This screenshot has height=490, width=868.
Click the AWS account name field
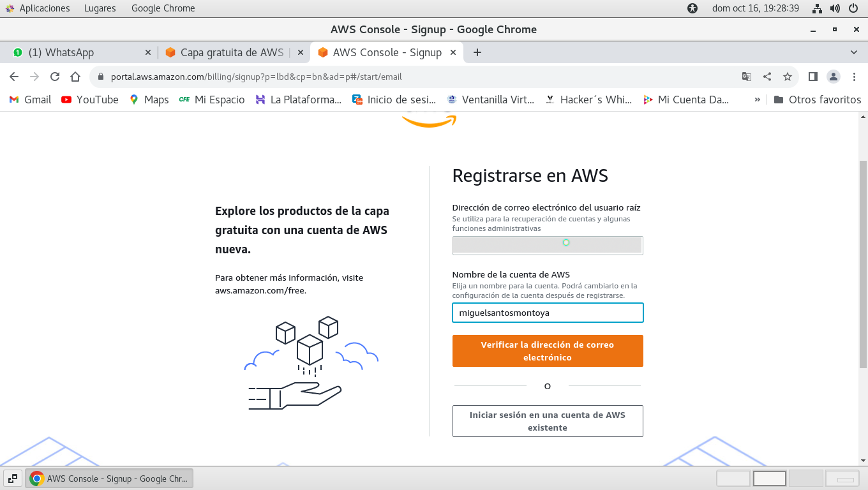tap(547, 313)
